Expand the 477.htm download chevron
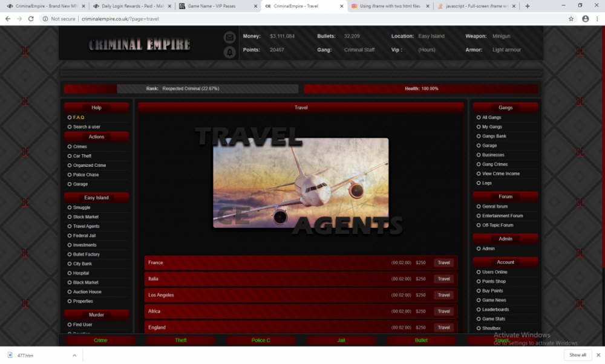 coord(74,355)
